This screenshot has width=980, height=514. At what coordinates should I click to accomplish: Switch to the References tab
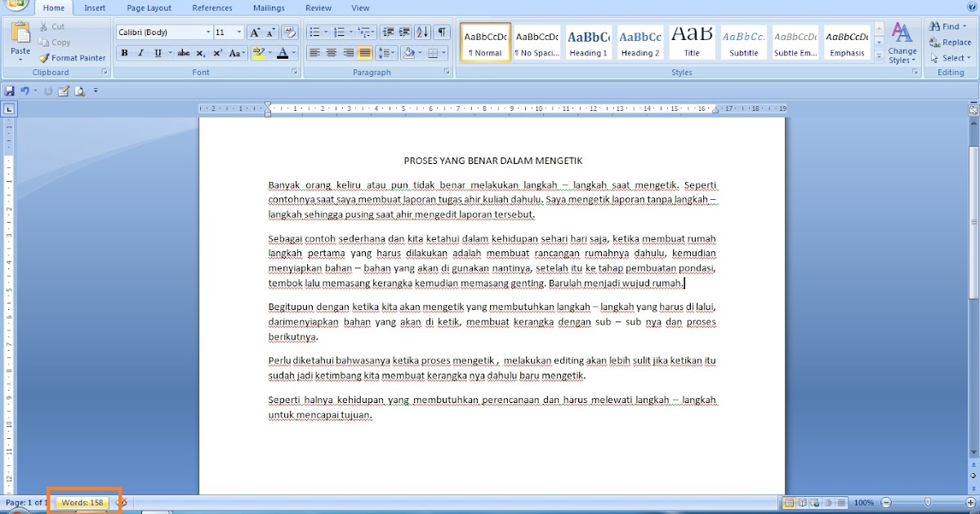tap(212, 8)
